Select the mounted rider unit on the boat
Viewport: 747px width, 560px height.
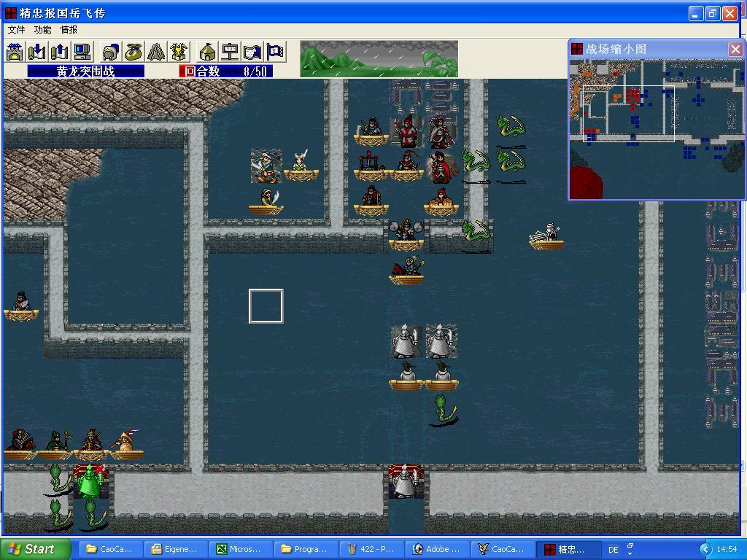406,270
